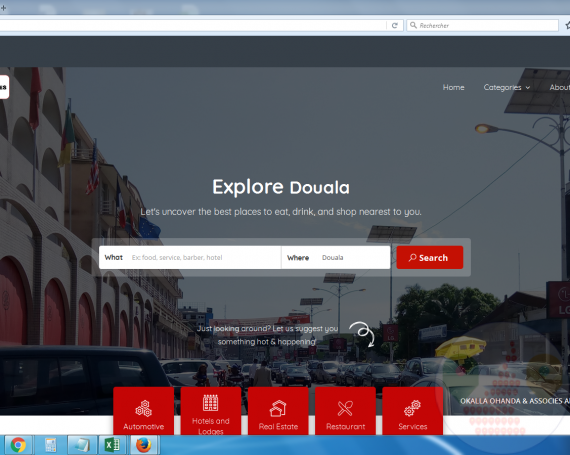The width and height of the screenshot is (570, 455).
Task: Click the magnifier icon in Rechercher box
Action: click(413, 25)
